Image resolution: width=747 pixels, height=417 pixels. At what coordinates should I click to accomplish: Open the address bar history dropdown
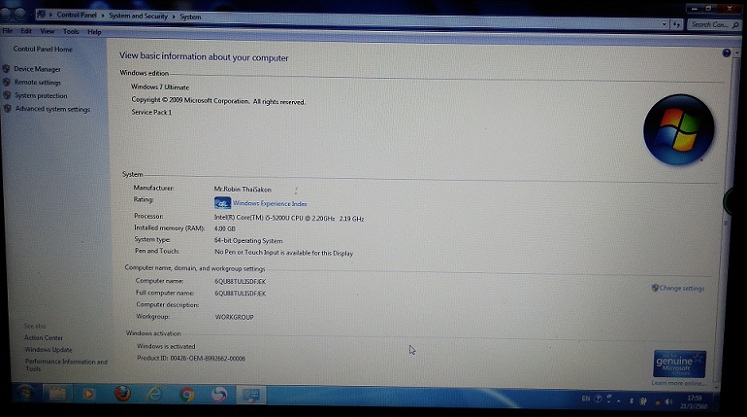tap(664, 24)
